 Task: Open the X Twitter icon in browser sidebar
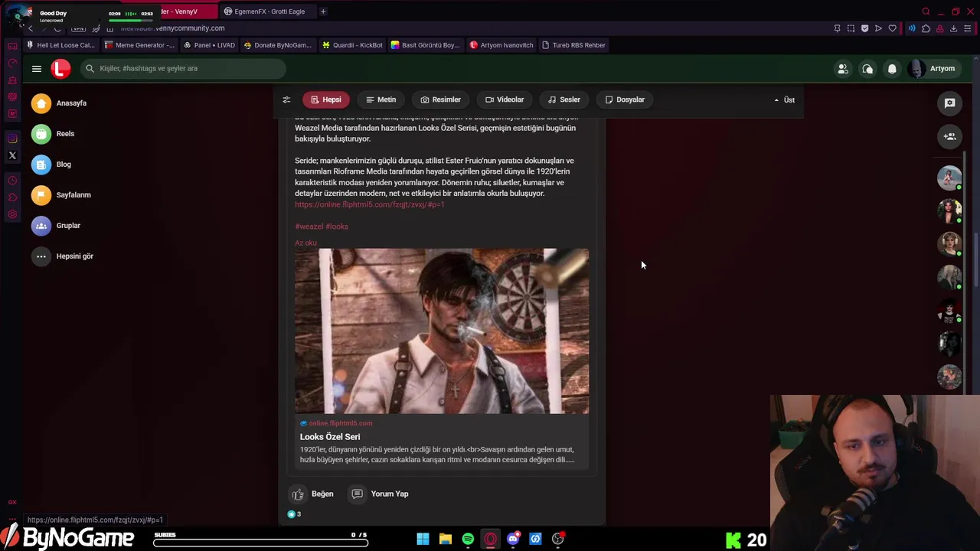click(12, 155)
